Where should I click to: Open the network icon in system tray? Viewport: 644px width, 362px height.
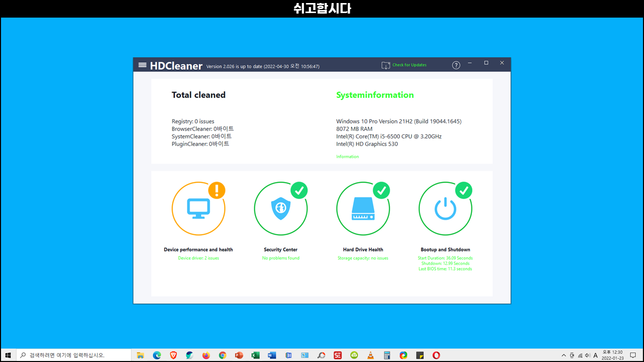(x=580, y=355)
